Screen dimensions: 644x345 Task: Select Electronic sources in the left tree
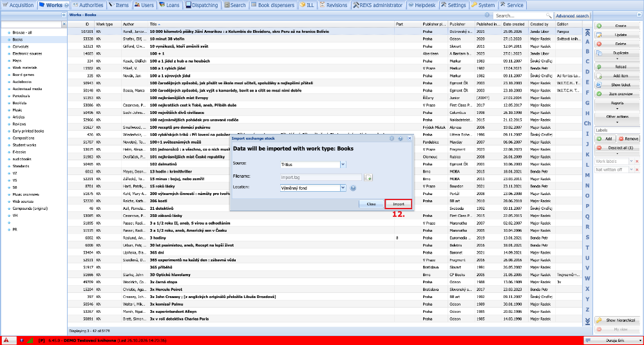pyautogui.click(x=27, y=53)
